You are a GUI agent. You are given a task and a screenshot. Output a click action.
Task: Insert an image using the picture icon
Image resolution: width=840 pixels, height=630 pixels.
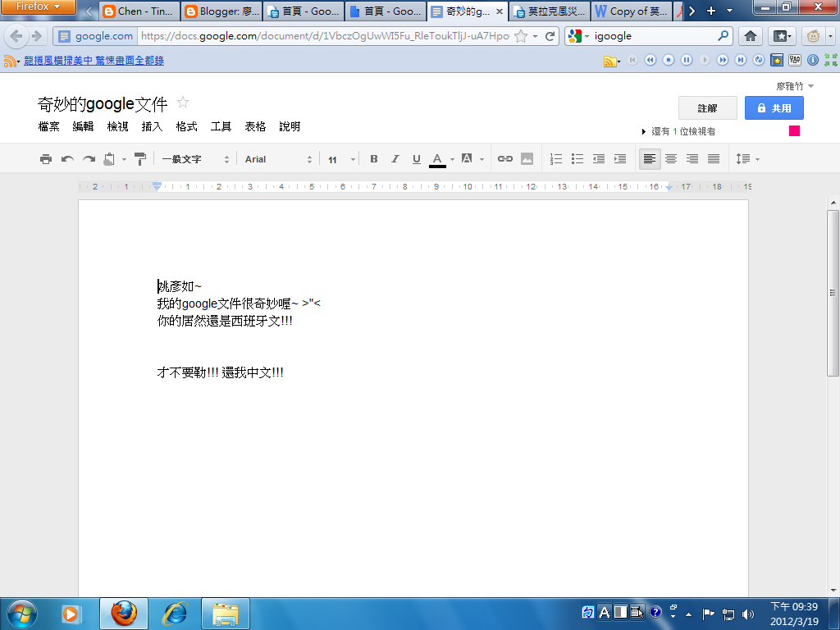click(527, 159)
